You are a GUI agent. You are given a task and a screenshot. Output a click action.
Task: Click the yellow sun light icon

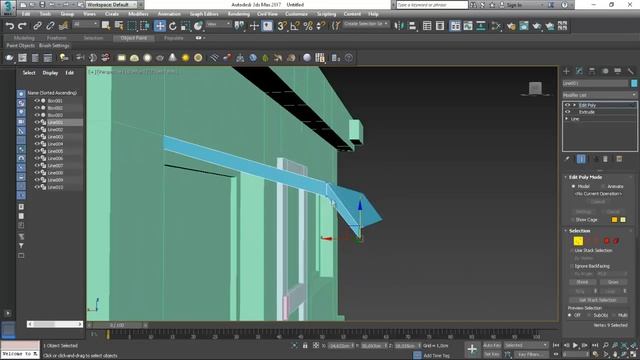pyautogui.click(x=185, y=58)
